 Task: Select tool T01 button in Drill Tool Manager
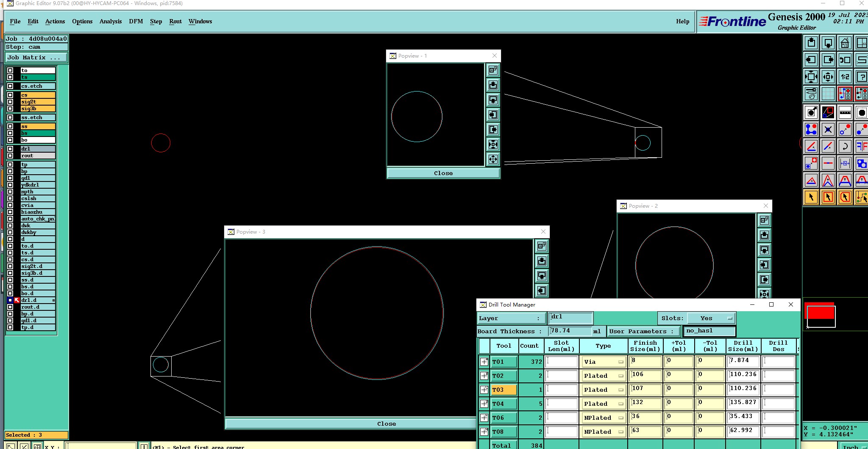pos(504,362)
